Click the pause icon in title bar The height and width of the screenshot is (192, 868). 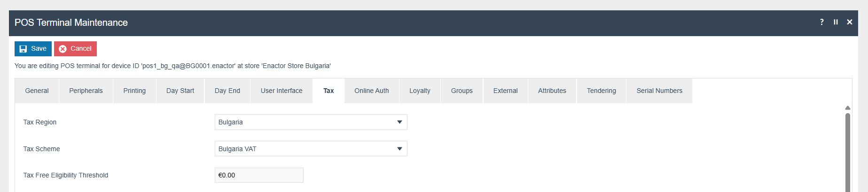(836, 22)
